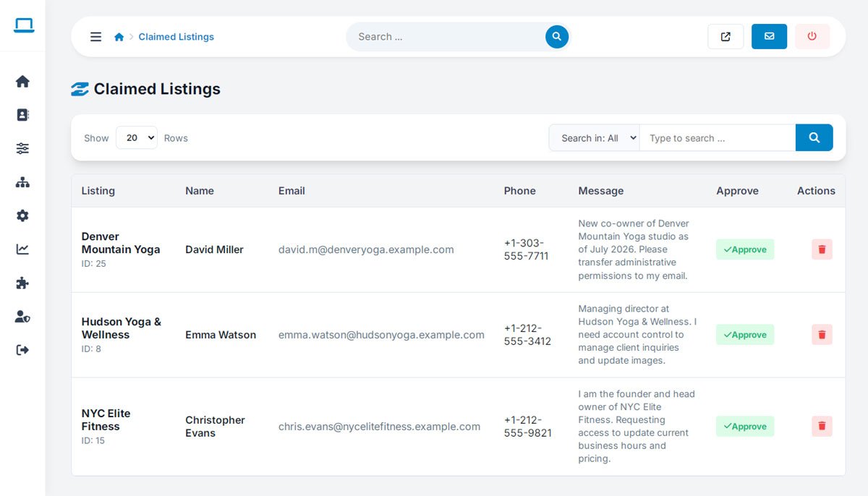Click the Message column header
The width and height of the screenshot is (868, 496).
[601, 191]
